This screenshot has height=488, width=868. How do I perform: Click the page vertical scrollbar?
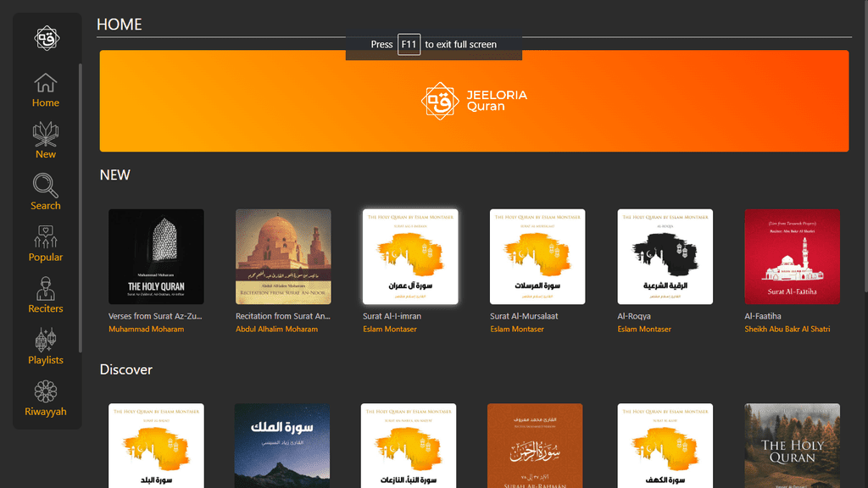[x=865, y=147]
